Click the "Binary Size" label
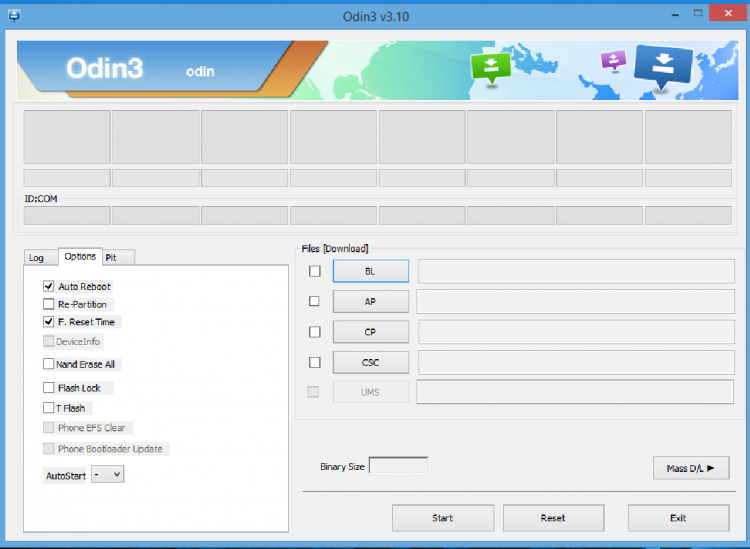This screenshot has width=750, height=549. tap(342, 467)
